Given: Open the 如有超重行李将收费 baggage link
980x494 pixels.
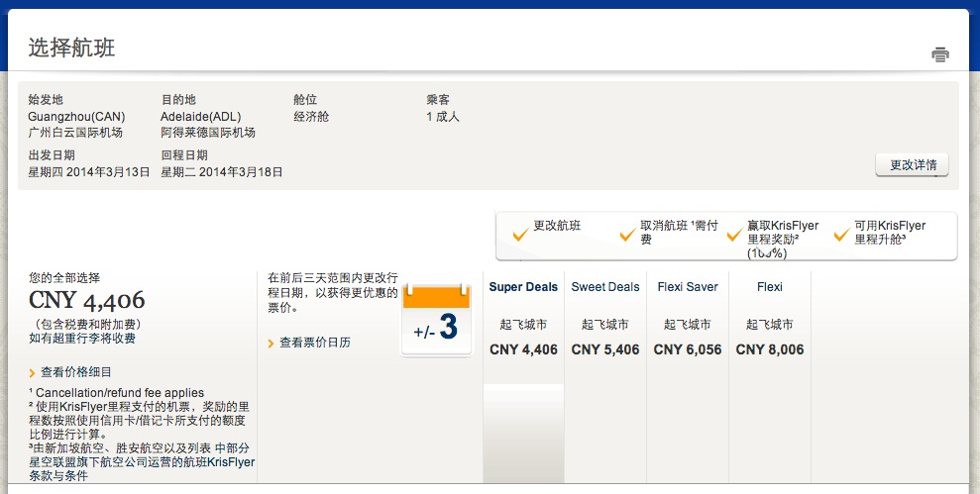Looking at the screenshot, I should [82, 339].
